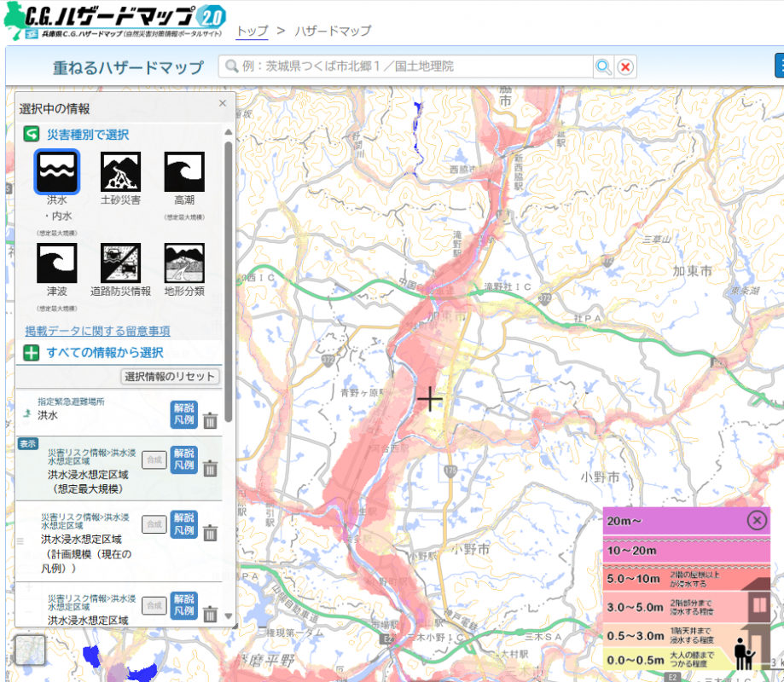Select the 土砂災害 landslide hazard icon
Screen dimensions: 784x682
point(119,170)
